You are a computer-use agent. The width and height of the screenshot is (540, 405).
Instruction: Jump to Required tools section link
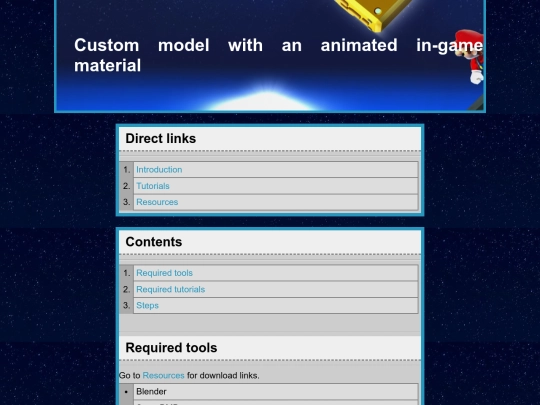pos(164,273)
